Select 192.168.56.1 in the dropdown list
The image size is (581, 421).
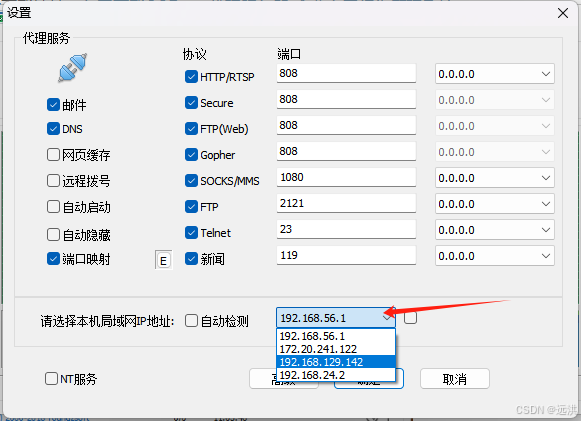click(x=336, y=336)
